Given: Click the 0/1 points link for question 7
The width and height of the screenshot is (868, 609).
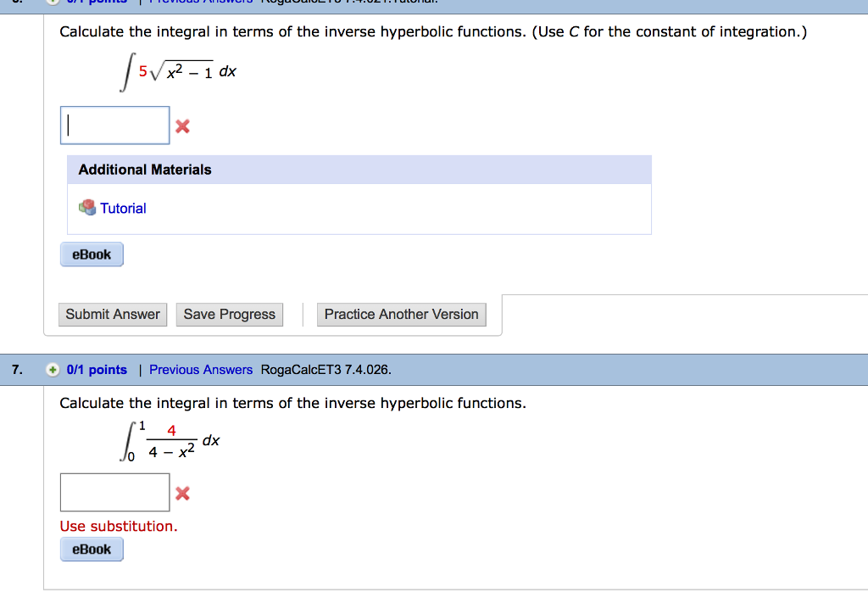Looking at the screenshot, I should point(96,370).
